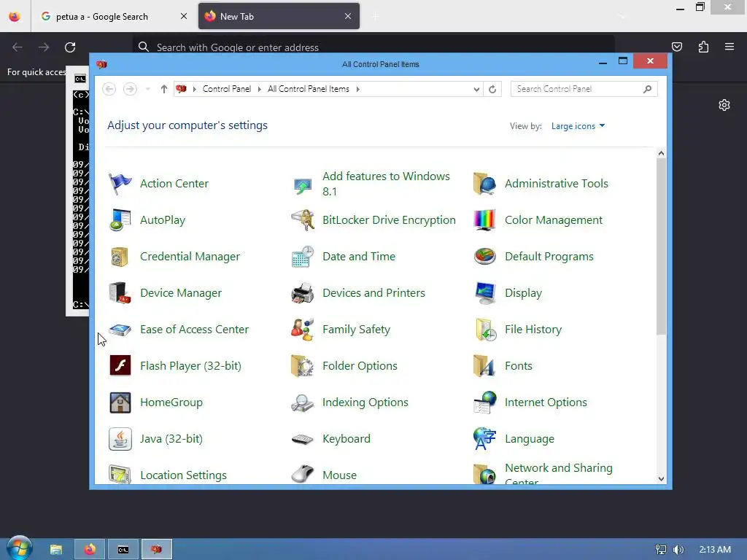The width and height of the screenshot is (747, 560).
Task: Click the Internet Options text link
Action: point(546,402)
